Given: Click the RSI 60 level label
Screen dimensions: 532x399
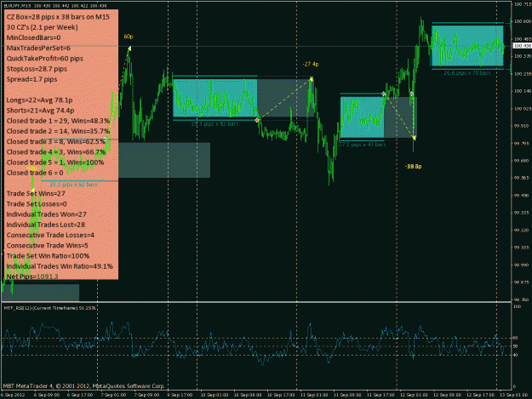Looking at the screenshot, I should click(515, 338).
